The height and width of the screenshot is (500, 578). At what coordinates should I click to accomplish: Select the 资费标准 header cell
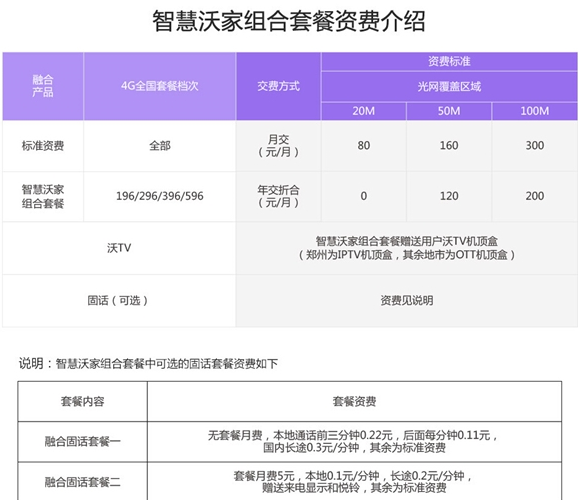tap(449, 61)
